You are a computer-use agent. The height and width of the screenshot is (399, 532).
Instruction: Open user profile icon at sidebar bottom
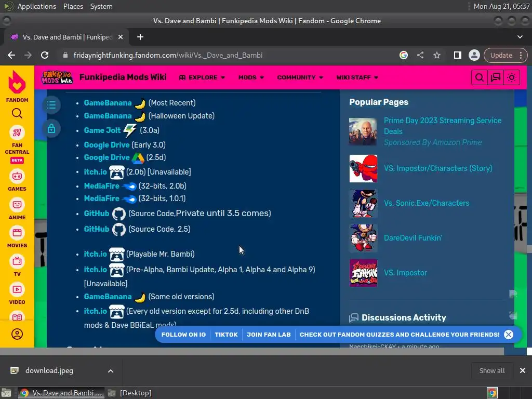17,334
